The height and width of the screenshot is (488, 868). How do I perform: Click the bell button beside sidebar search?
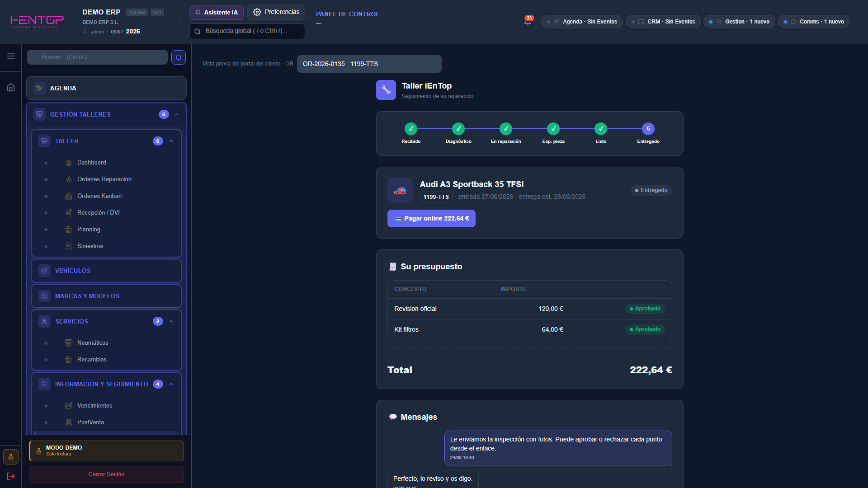tap(179, 57)
